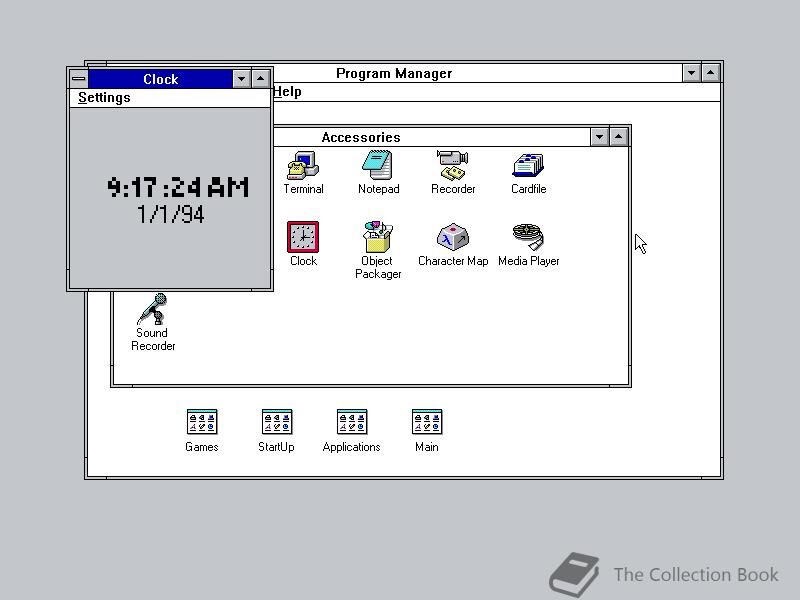Image resolution: width=800 pixels, height=600 pixels.
Task: Minimize the Clock window
Action: pyautogui.click(x=241, y=79)
